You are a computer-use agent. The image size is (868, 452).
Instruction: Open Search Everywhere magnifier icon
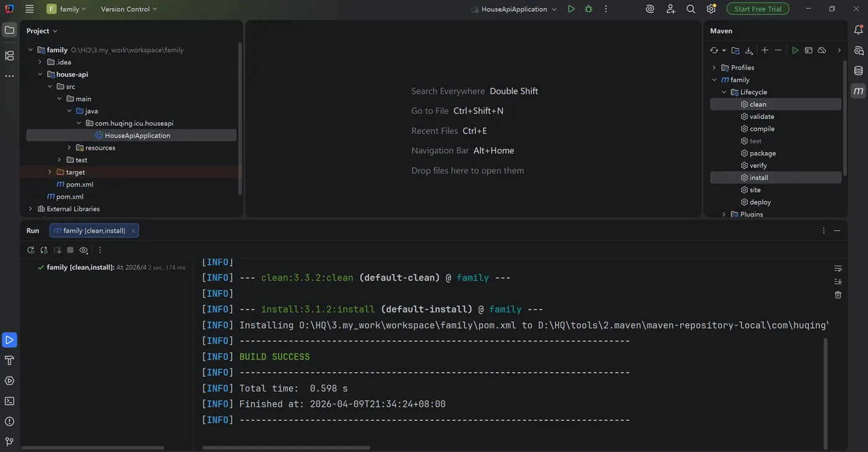pyautogui.click(x=691, y=9)
